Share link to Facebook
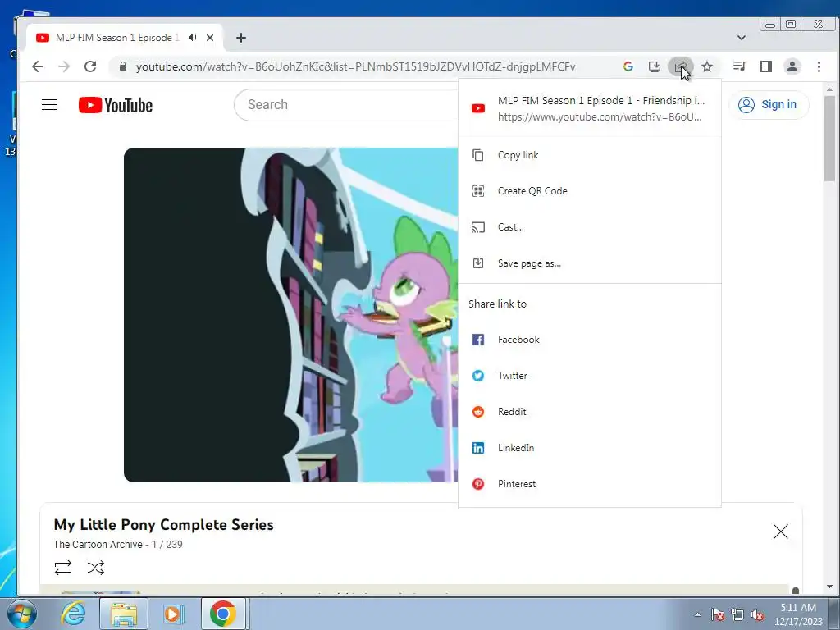 coord(589,340)
